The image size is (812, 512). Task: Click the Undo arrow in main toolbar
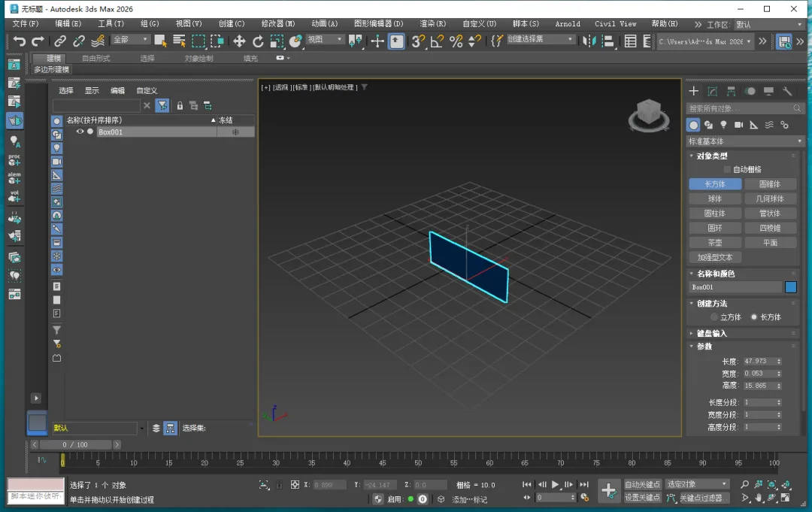pyautogui.click(x=20, y=41)
